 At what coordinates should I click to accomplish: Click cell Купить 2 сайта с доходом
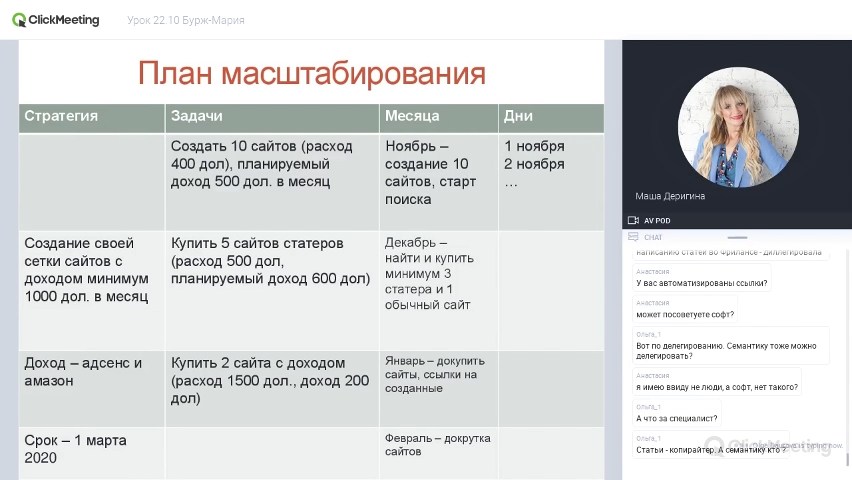272,388
